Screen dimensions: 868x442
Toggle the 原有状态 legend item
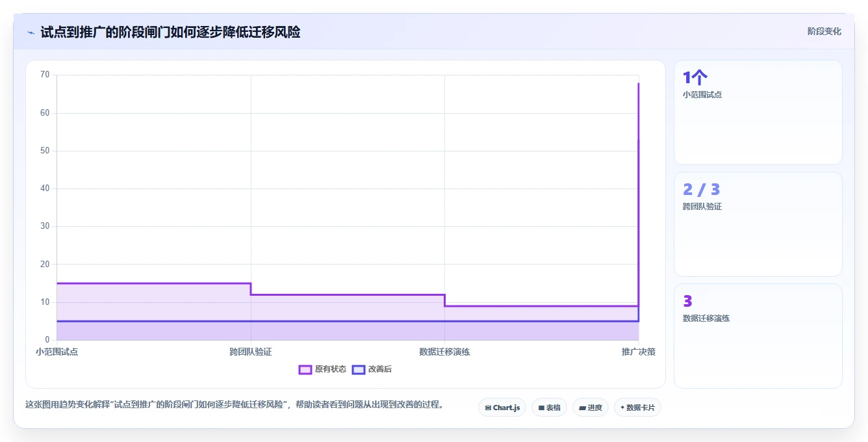(322, 369)
